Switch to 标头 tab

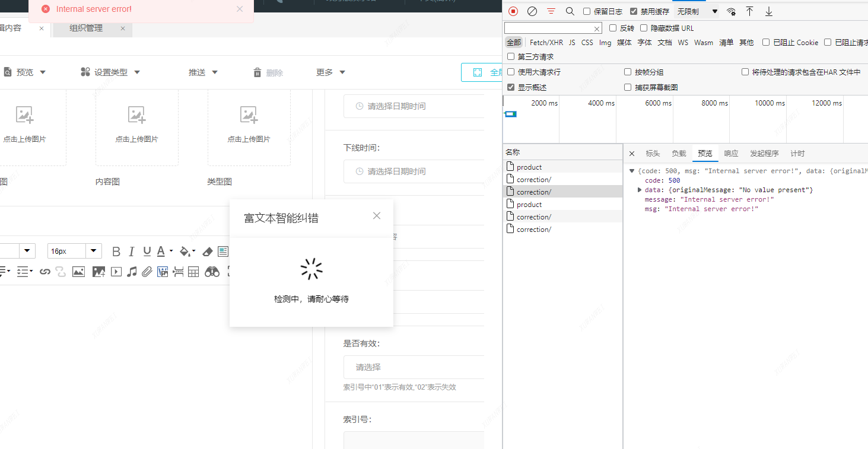point(653,154)
